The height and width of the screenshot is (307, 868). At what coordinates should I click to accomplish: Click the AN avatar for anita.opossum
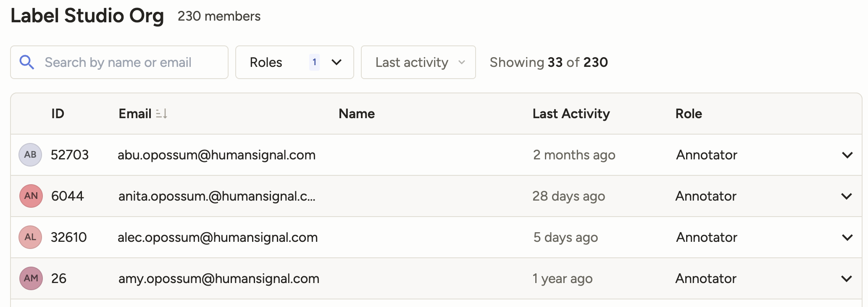pyautogui.click(x=31, y=196)
